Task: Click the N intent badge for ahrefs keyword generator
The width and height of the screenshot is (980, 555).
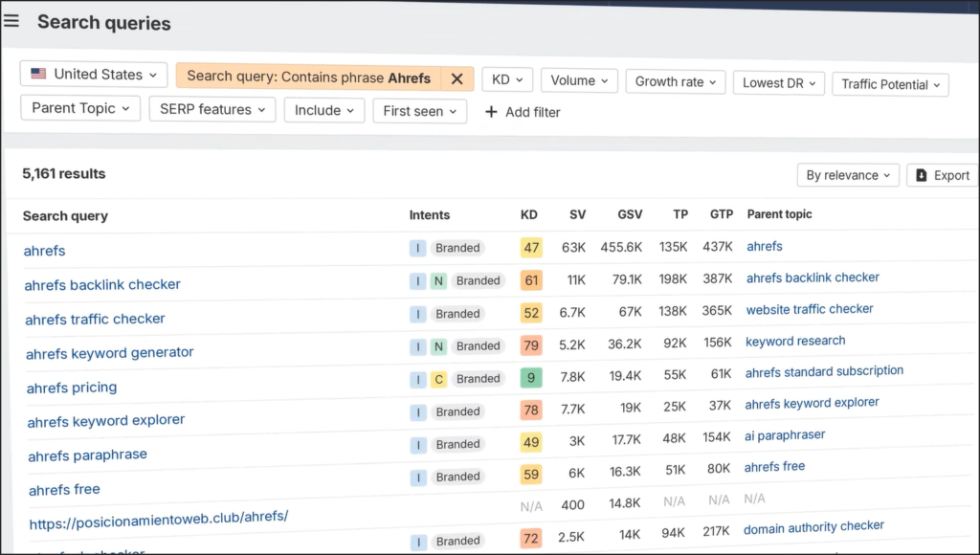Action: tap(438, 346)
